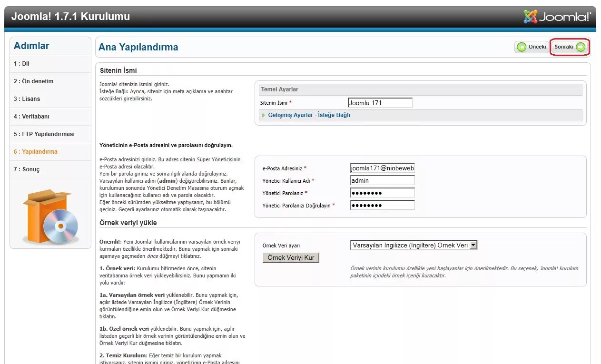Click the '1b. Özel örnek veri' paragraph
601x364 pixels.
click(172, 336)
